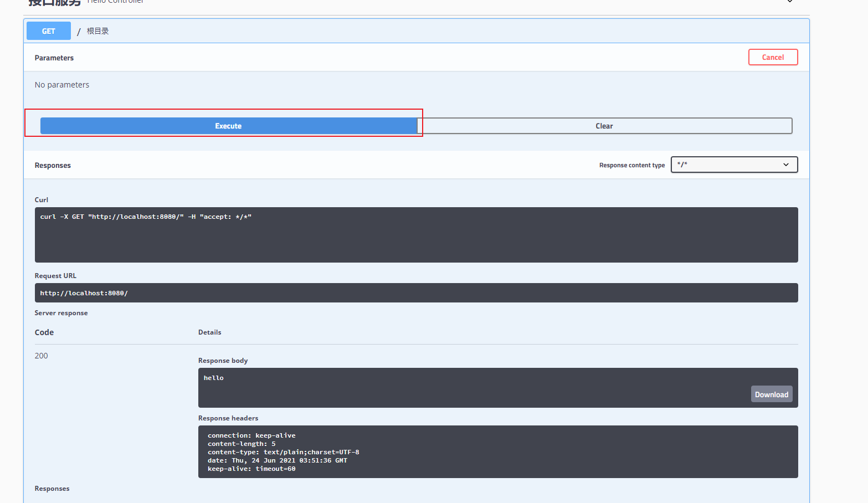This screenshot has height=503, width=868.
Task: Click the 根目录 endpoint description
Action: point(97,31)
